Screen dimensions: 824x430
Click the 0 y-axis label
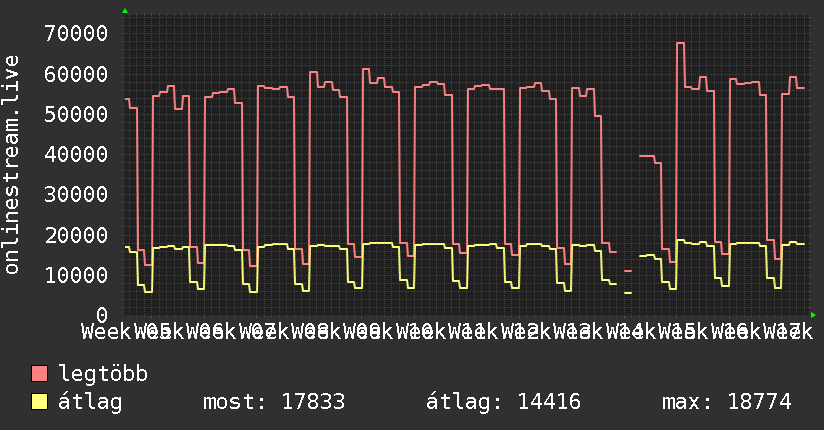click(102, 315)
